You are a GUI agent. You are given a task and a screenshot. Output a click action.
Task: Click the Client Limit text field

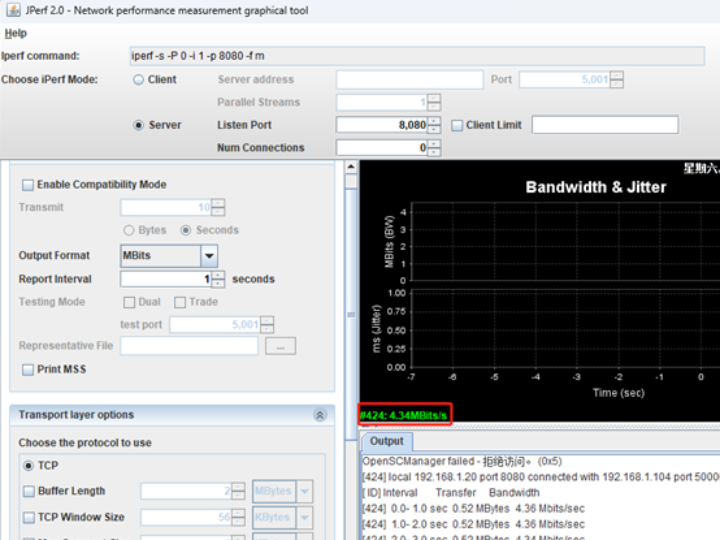pyautogui.click(x=605, y=125)
